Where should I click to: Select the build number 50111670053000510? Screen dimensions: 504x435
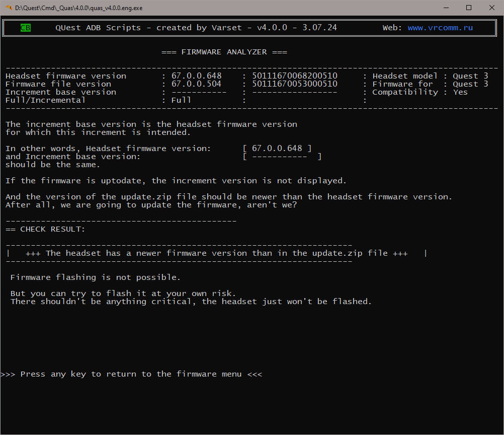pyautogui.click(x=295, y=84)
